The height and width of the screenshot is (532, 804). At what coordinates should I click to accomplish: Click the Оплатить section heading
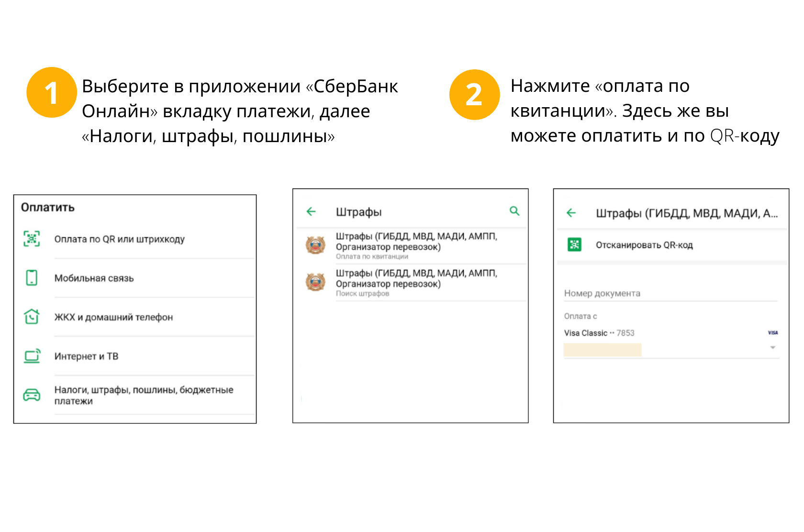48,207
